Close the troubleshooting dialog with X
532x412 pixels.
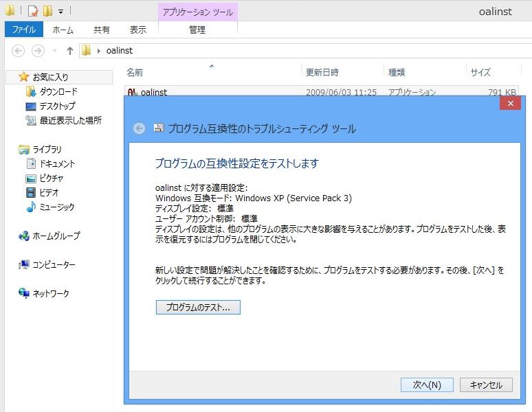point(510,103)
